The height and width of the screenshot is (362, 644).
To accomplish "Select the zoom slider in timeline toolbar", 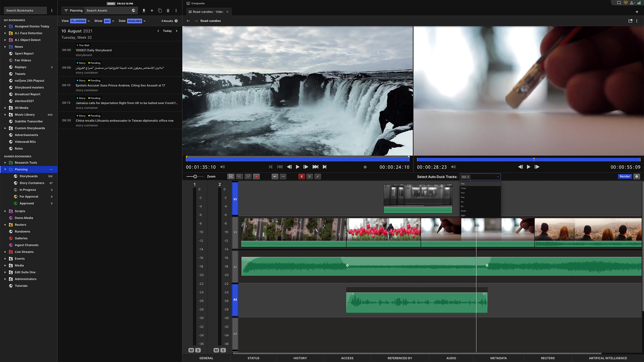I will (195, 176).
